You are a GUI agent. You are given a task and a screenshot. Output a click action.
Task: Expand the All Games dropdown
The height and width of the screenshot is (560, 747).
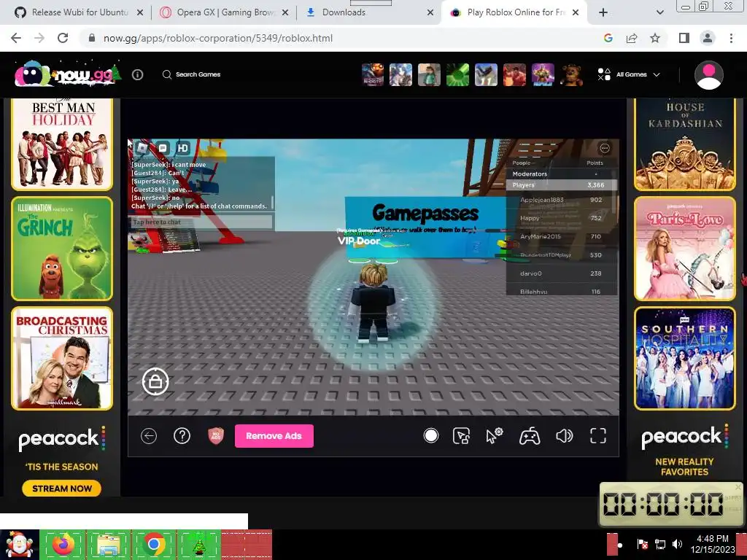tap(629, 74)
